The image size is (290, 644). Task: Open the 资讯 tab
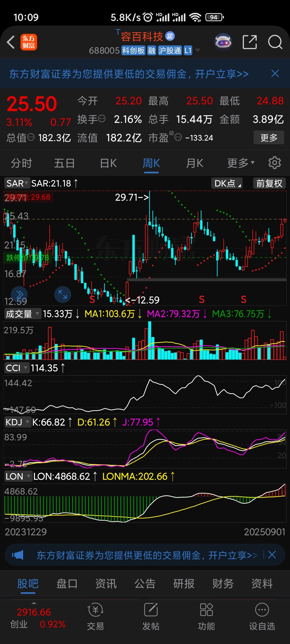[106, 584]
